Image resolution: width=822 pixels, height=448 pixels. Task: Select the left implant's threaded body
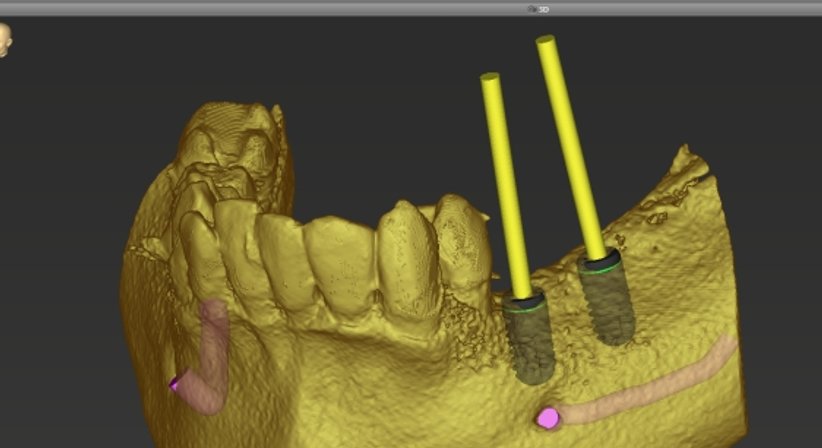pos(529,345)
